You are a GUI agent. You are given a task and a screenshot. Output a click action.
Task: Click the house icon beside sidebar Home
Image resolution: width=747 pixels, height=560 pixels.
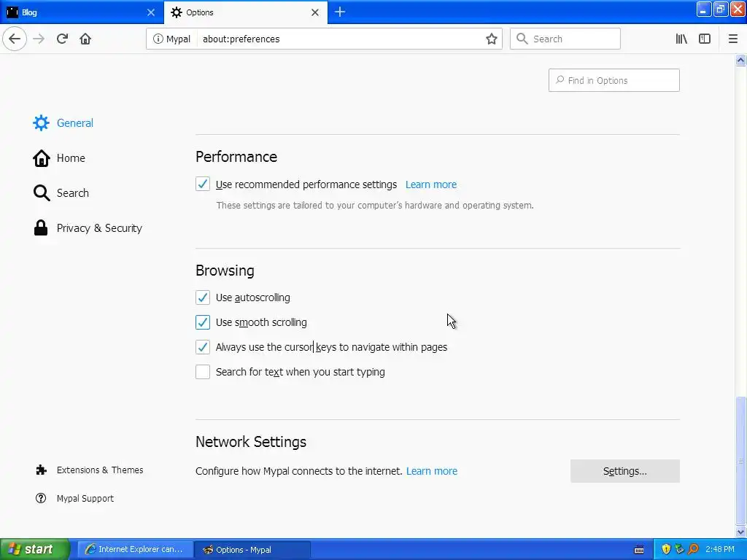coord(42,158)
